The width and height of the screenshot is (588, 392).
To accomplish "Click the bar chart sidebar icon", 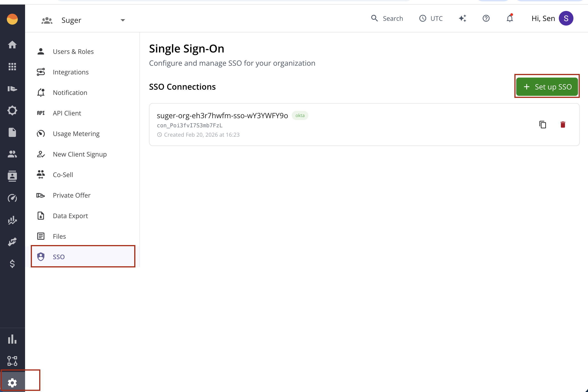I will pyautogui.click(x=12, y=339).
